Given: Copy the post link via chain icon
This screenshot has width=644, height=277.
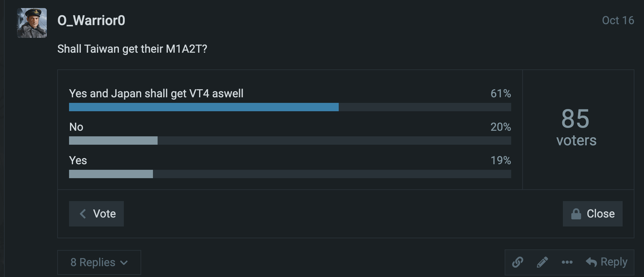Looking at the screenshot, I should click(x=518, y=262).
